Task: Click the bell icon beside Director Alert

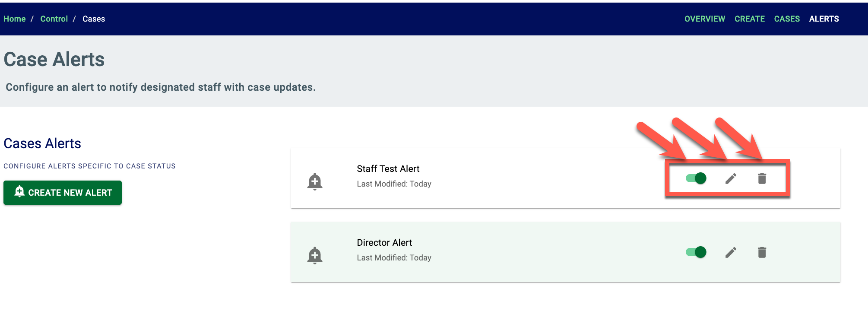Action: pos(315,255)
